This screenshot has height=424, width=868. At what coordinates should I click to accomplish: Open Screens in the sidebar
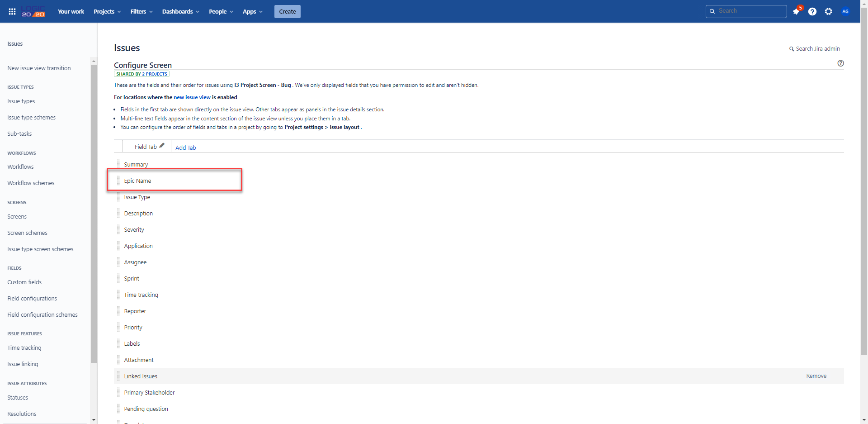coord(17,216)
